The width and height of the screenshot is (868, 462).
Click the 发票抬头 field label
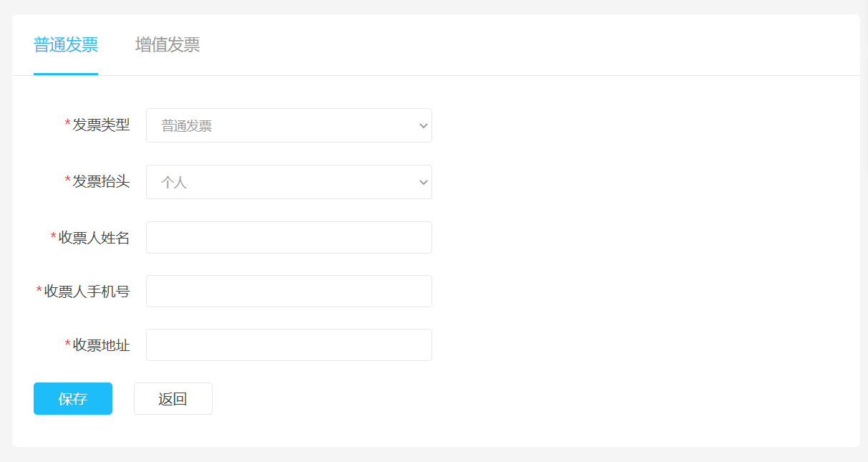[101, 181]
